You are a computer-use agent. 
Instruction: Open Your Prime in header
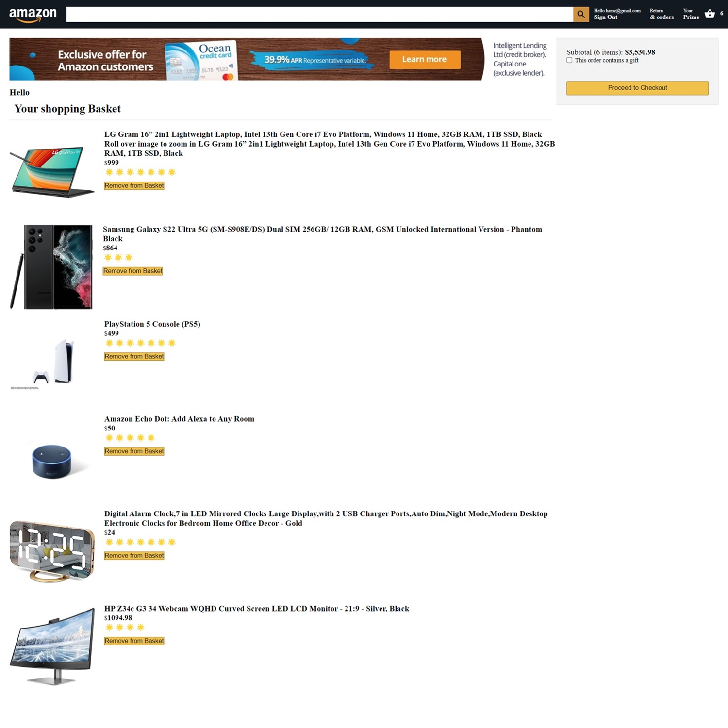pos(691,14)
